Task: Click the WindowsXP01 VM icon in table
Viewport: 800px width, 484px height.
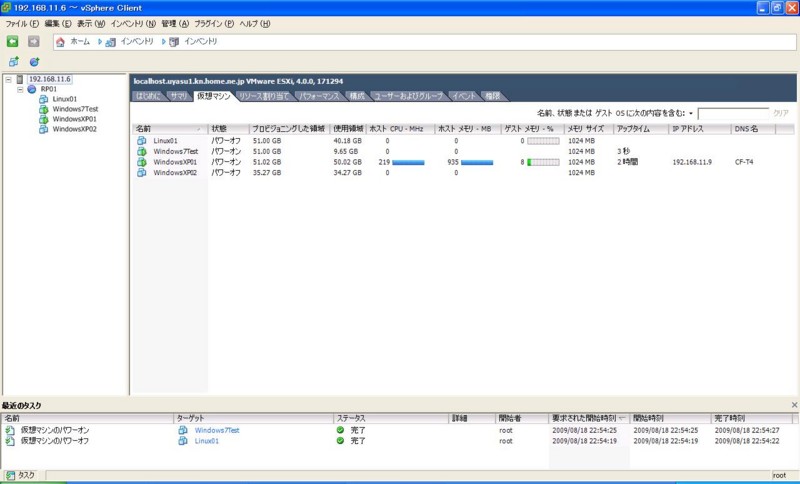Action: tap(142, 162)
